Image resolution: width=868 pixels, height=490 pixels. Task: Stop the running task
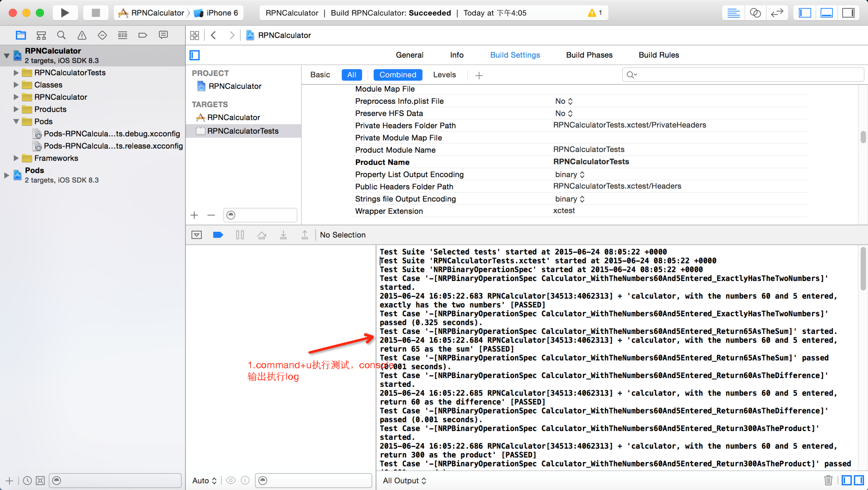pos(96,13)
